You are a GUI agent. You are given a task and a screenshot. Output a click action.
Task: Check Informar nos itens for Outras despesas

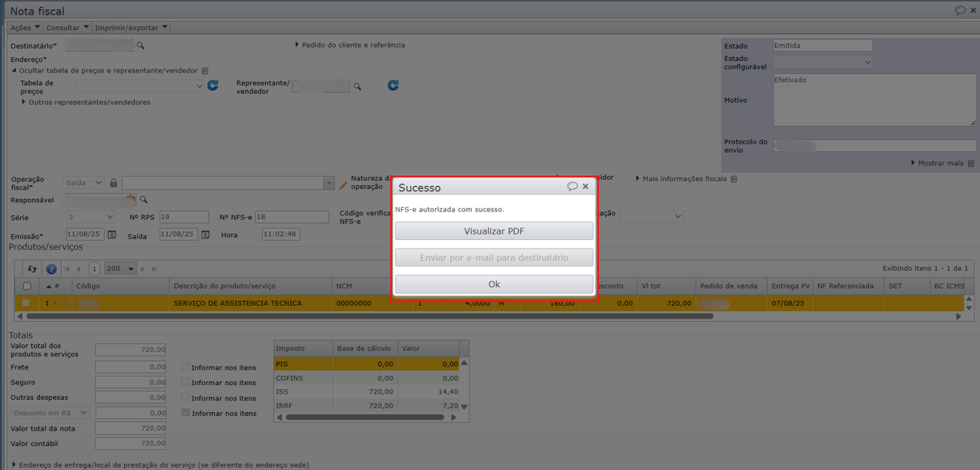point(185,397)
